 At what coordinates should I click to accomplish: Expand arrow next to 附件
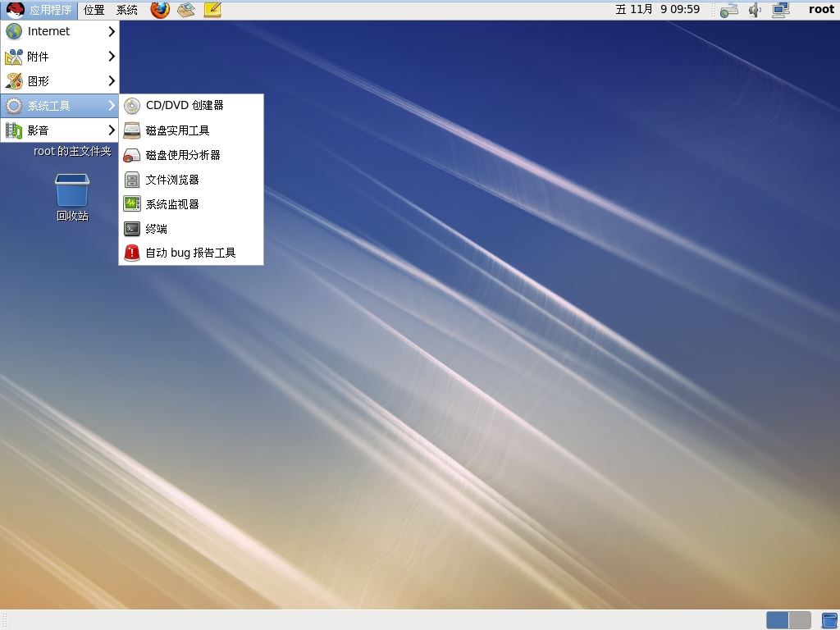coord(112,57)
